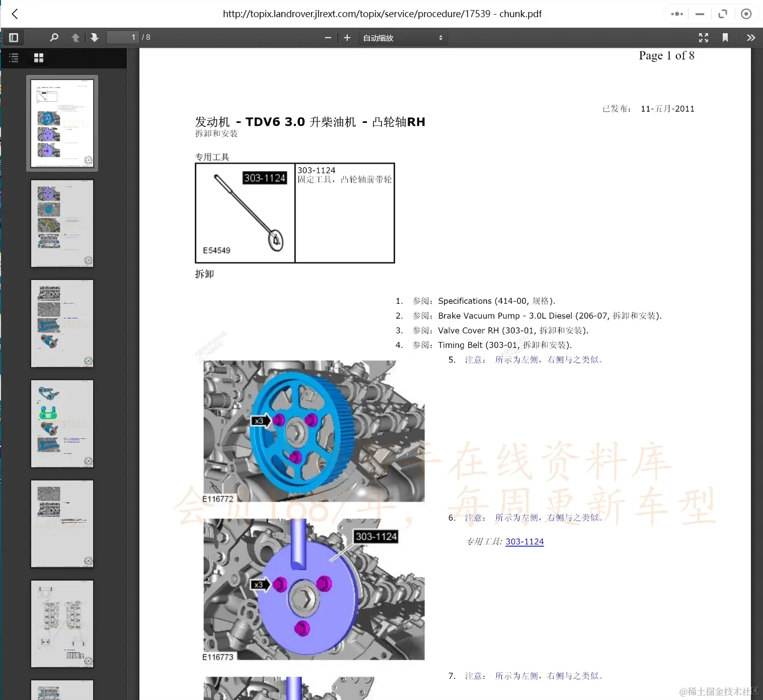Show the thumbnails grid view
The image size is (763, 700).
point(39,58)
